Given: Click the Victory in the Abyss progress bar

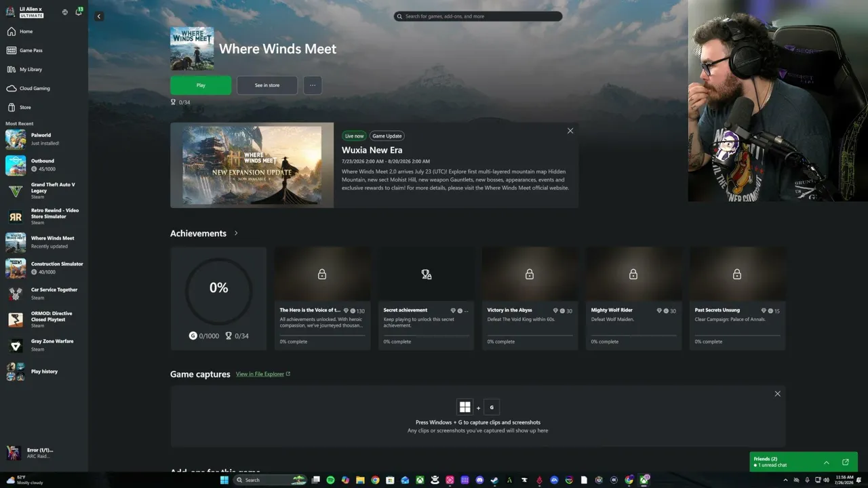Looking at the screenshot, I should [x=530, y=335].
